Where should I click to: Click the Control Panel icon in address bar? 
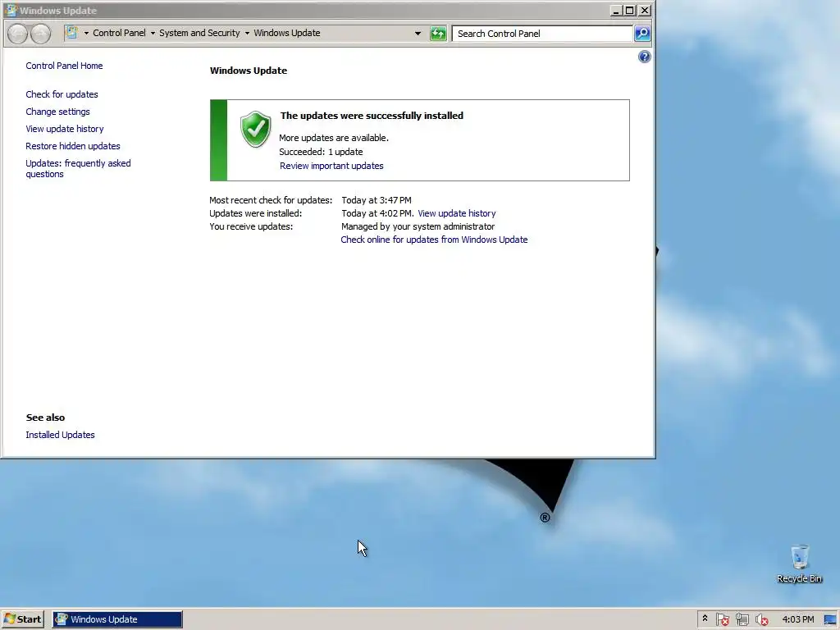point(71,33)
